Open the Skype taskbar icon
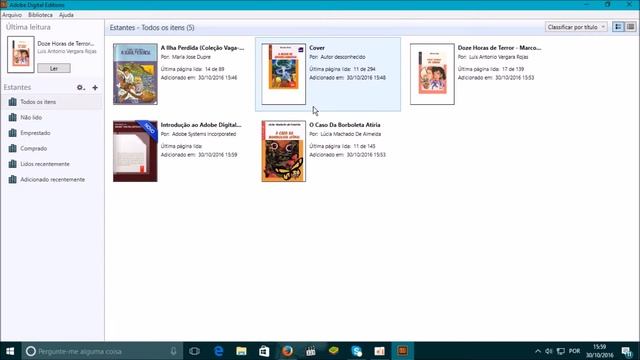 pos(357,351)
